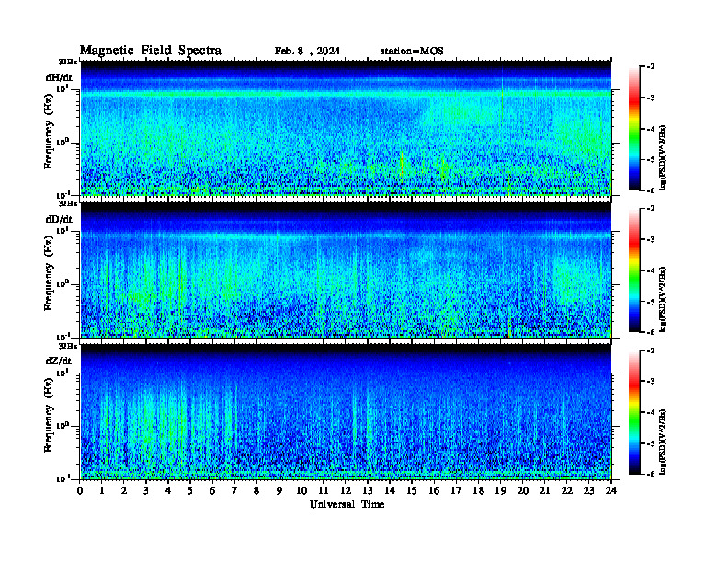The height and width of the screenshot is (563, 728).
Task: Click the 'station=MOS' label
Action: pos(412,51)
